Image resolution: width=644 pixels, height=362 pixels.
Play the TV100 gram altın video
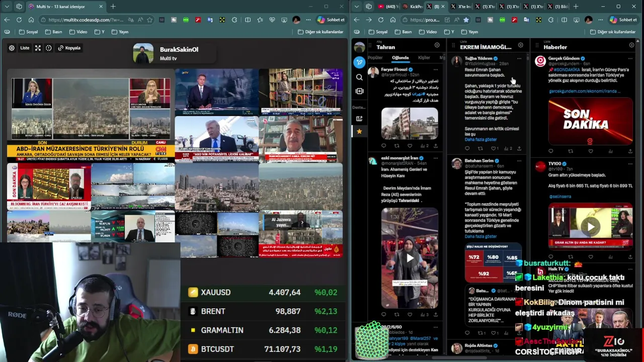click(591, 226)
